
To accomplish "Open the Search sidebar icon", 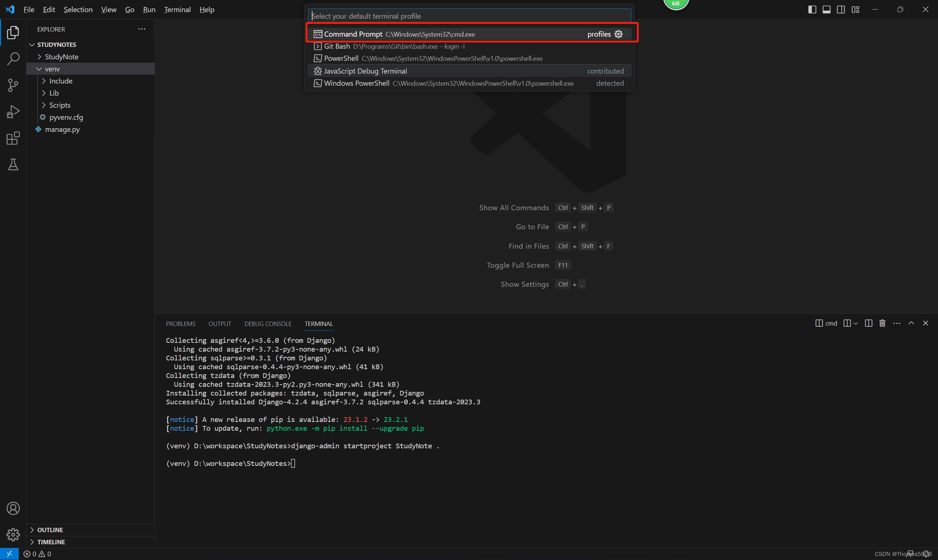I will (x=13, y=59).
